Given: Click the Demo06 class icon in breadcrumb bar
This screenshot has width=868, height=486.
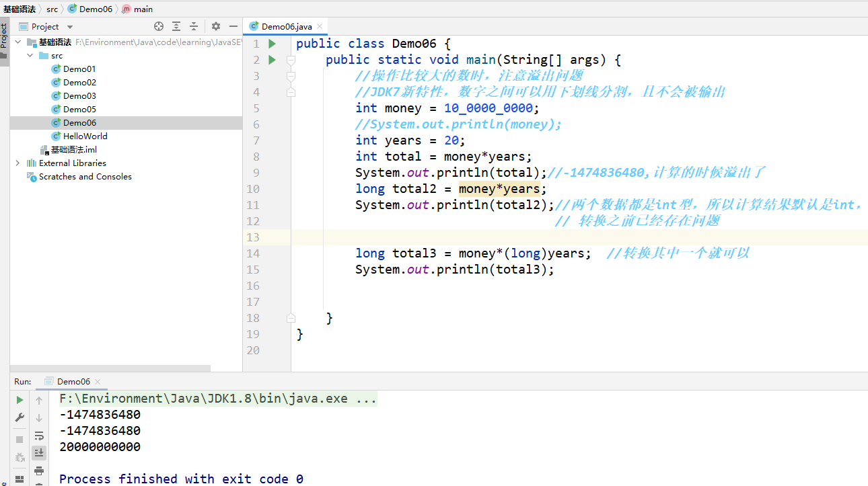Looking at the screenshot, I should click(72, 9).
